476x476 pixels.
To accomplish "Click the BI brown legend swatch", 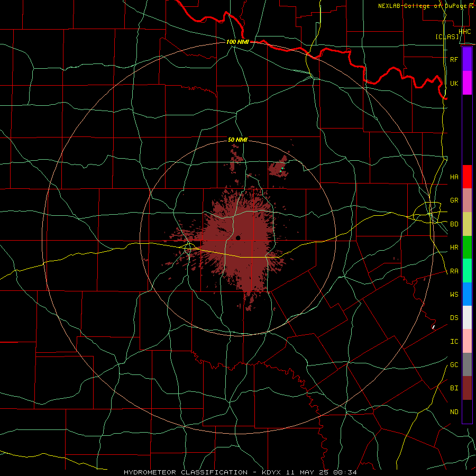I will tap(467, 388).
